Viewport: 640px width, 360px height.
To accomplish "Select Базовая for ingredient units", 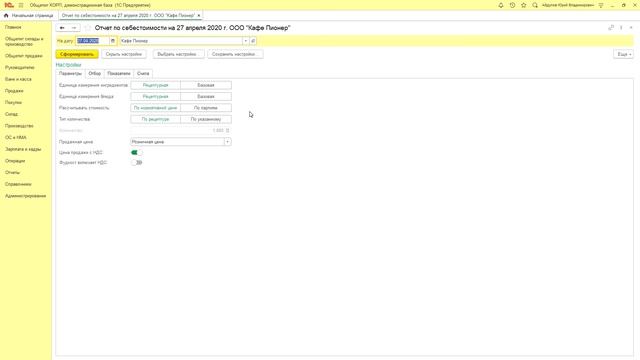I will [206, 85].
